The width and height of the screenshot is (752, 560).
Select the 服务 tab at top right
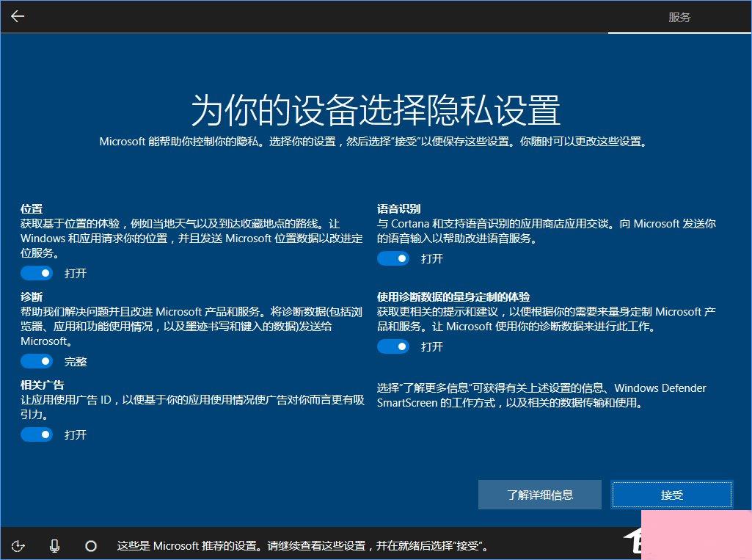click(x=679, y=18)
